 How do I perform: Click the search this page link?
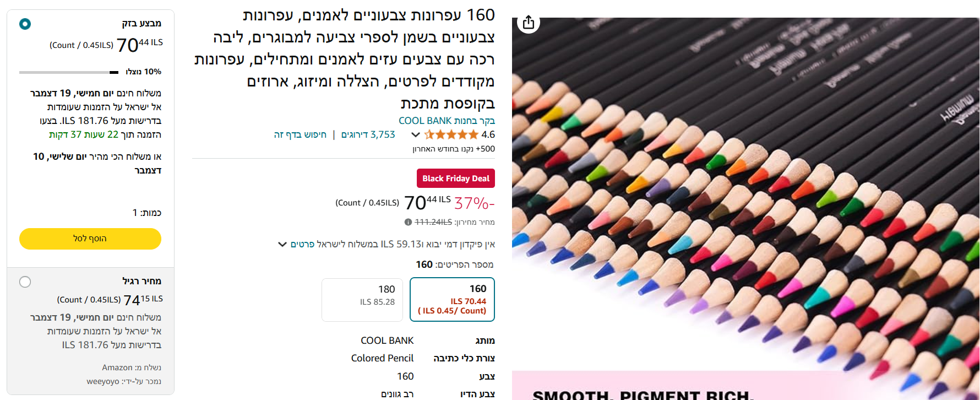point(300,134)
